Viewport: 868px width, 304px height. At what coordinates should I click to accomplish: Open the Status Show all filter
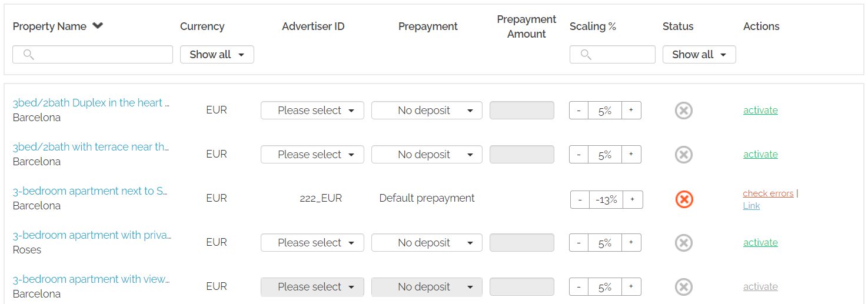pyautogui.click(x=699, y=55)
